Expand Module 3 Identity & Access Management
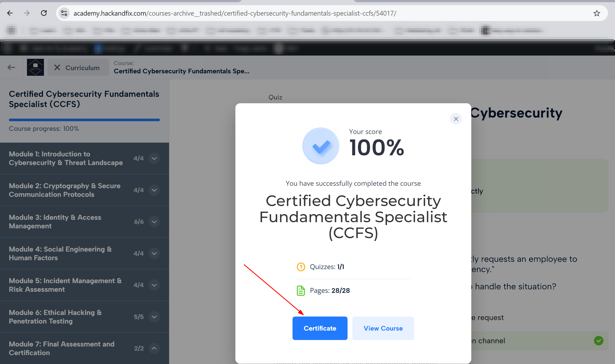The height and width of the screenshot is (364, 615). (x=154, y=222)
